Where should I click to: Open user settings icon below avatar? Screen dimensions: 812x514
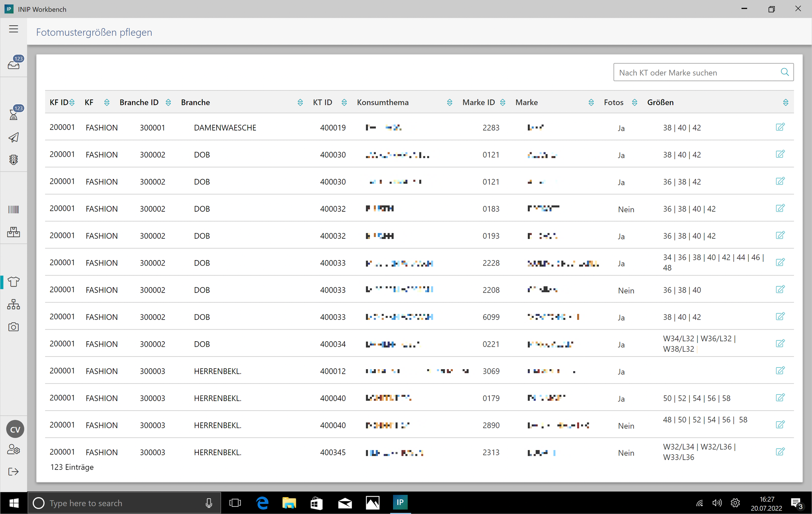pyautogui.click(x=14, y=450)
